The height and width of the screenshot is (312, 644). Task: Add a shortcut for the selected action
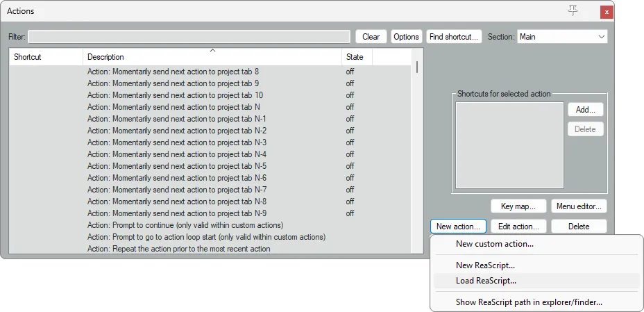[585, 110]
